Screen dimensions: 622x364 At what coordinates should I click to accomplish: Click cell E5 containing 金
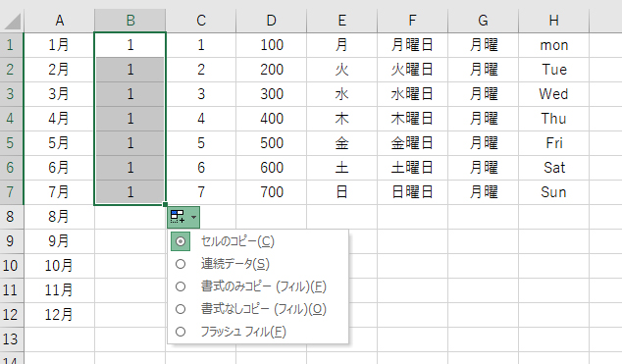[x=342, y=143]
